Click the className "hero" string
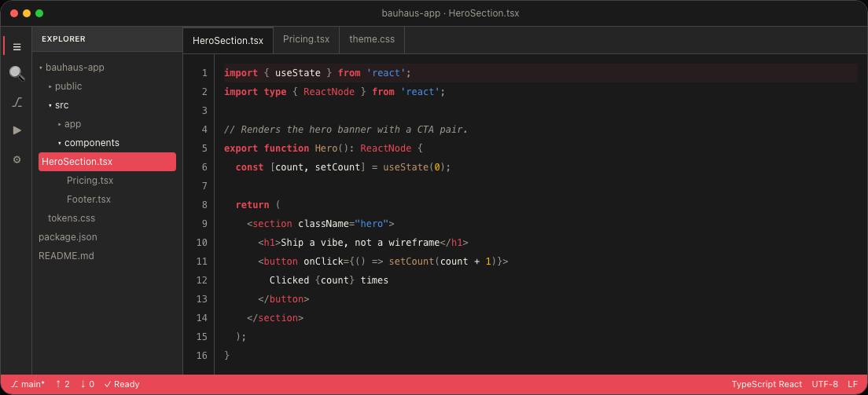 tap(371, 224)
